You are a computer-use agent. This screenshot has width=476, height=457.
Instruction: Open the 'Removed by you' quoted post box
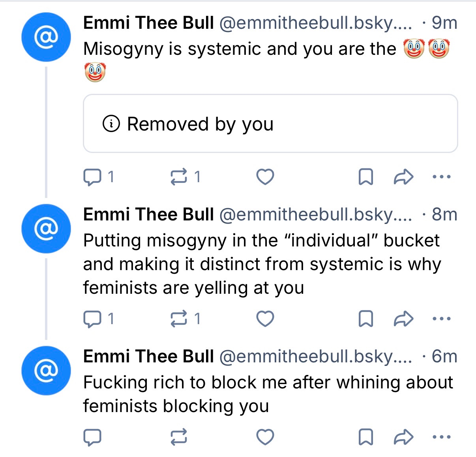(270, 124)
